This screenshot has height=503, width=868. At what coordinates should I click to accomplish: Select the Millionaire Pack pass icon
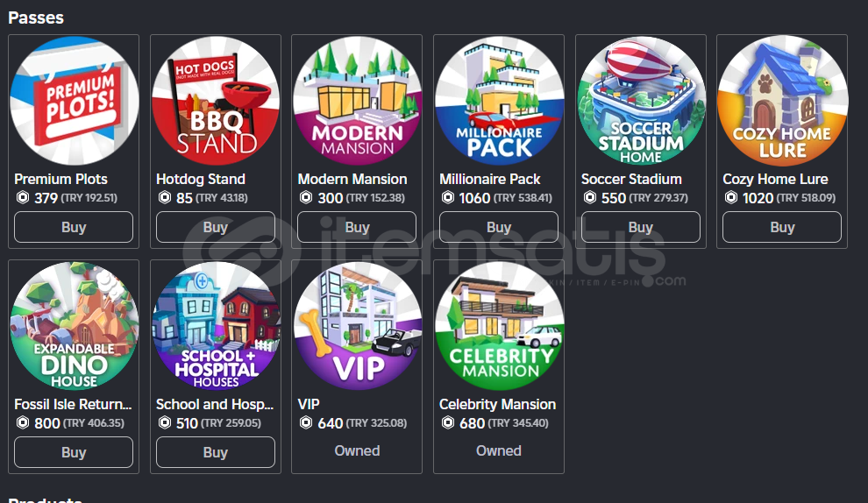[x=499, y=101]
